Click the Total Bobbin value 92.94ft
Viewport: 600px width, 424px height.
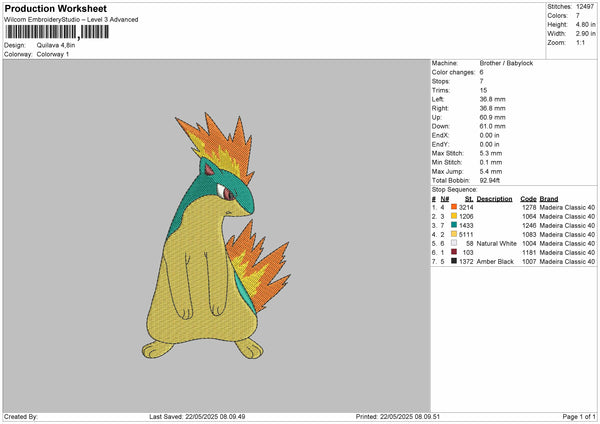tap(489, 181)
